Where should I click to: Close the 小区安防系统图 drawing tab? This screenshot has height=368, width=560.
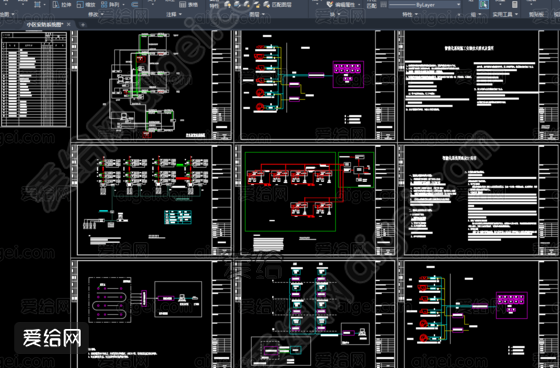69,24
